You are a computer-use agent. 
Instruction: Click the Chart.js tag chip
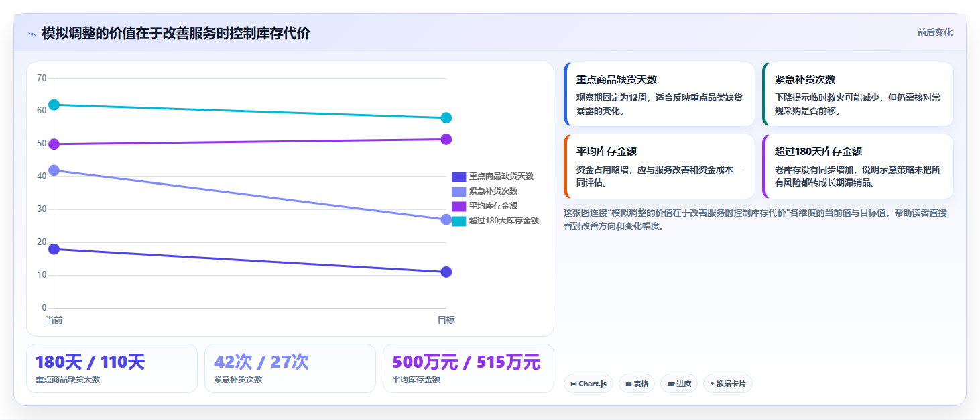coord(589,384)
